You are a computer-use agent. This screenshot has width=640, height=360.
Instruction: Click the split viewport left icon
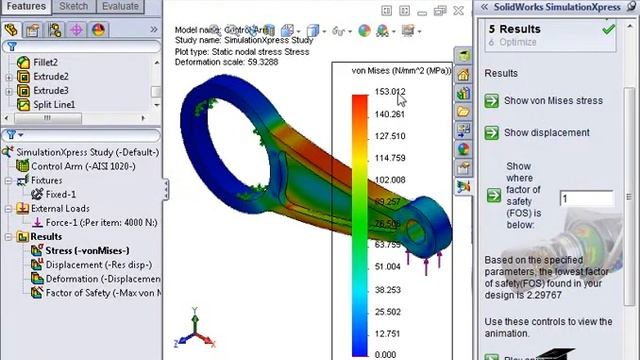click(386, 11)
